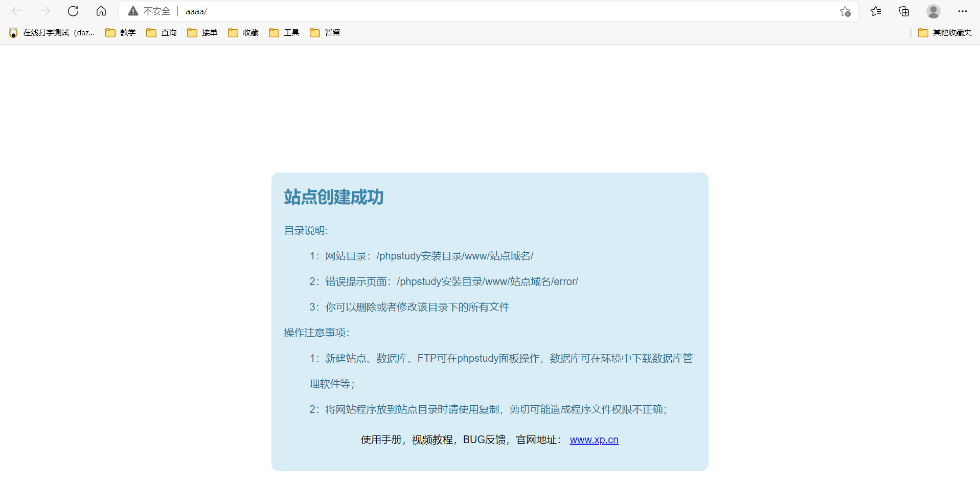Click the 目录说明 label
980x503 pixels.
tap(306, 230)
